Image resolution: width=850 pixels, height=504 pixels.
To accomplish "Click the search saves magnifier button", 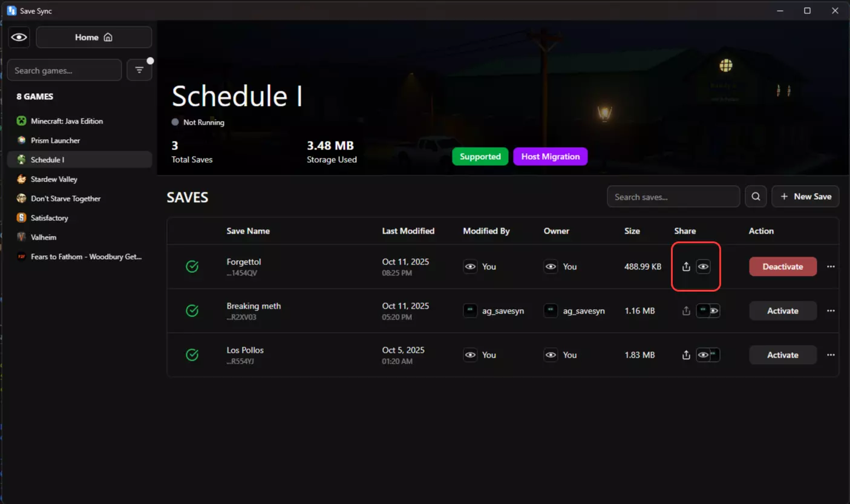I will coord(756,197).
